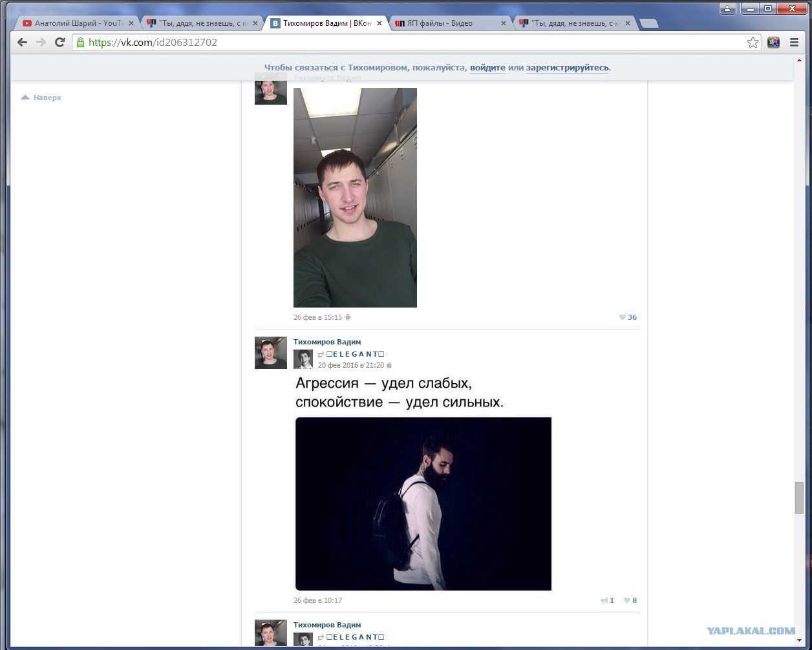Click Тихомиров Вадим name on bottom post
This screenshot has height=650, width=812.
(x=327, y=625)
